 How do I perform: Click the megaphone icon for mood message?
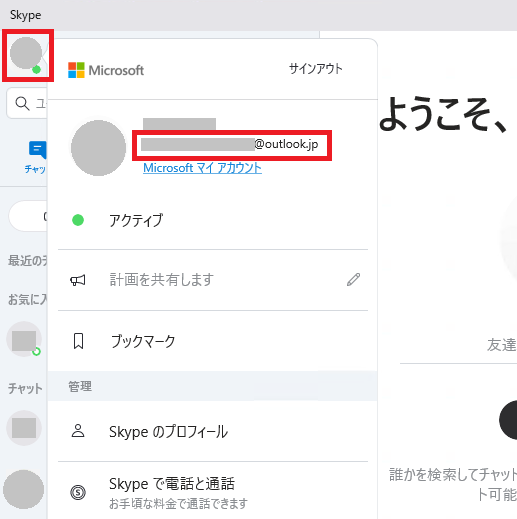pos(78,280)
